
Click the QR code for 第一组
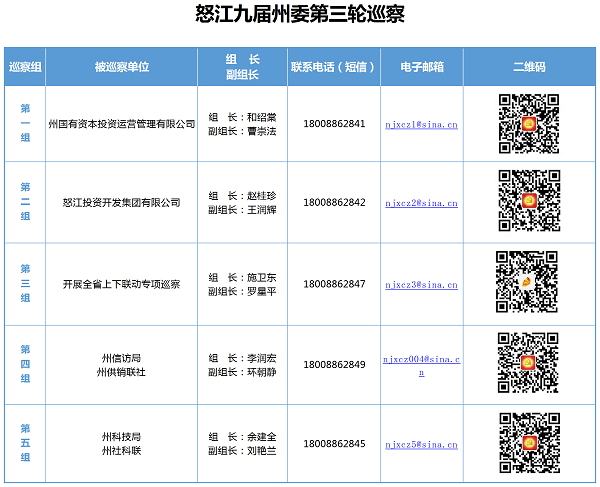point(528,124)
